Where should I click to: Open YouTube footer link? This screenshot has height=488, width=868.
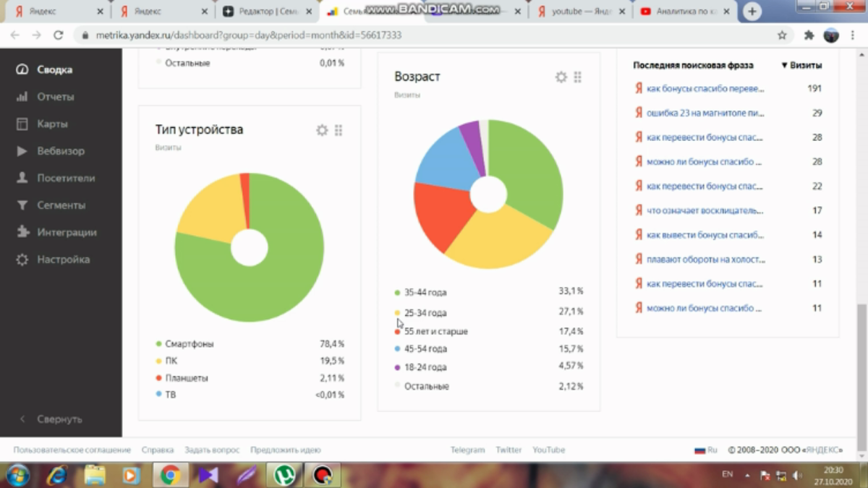(549, 450)
